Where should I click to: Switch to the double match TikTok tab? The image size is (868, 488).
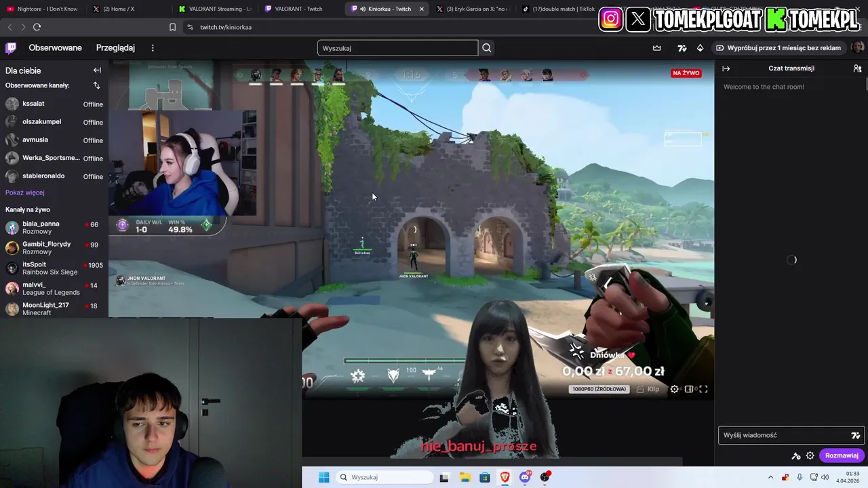click(558, 9)
